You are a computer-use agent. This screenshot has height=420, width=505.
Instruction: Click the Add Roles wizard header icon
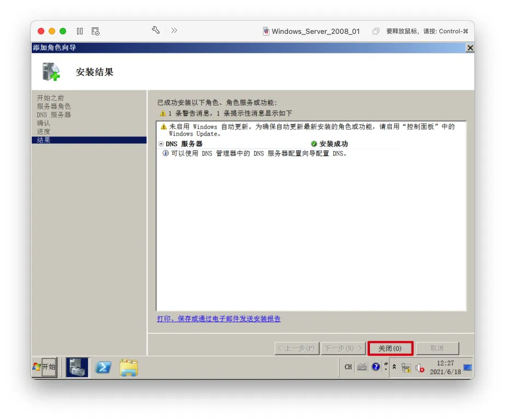point(51,72)
